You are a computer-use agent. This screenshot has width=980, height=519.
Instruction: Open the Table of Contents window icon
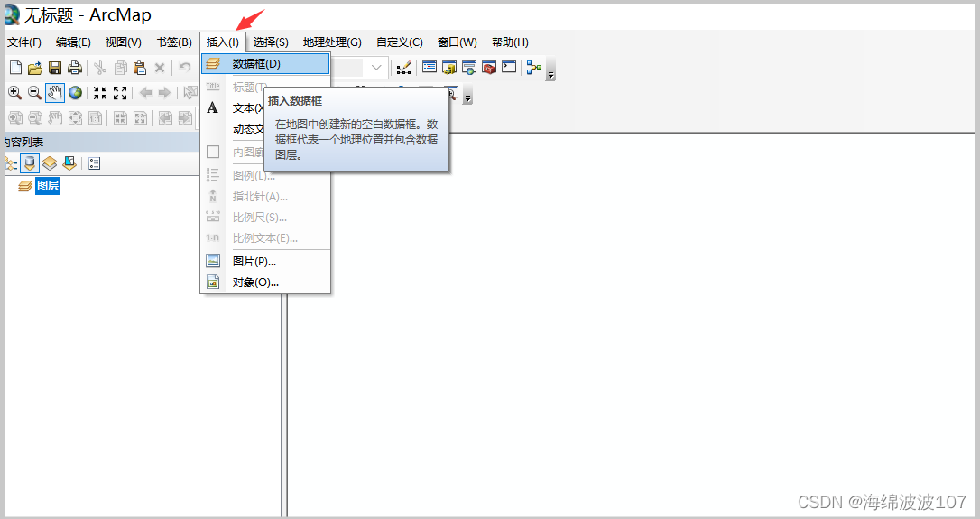[430, 67]
